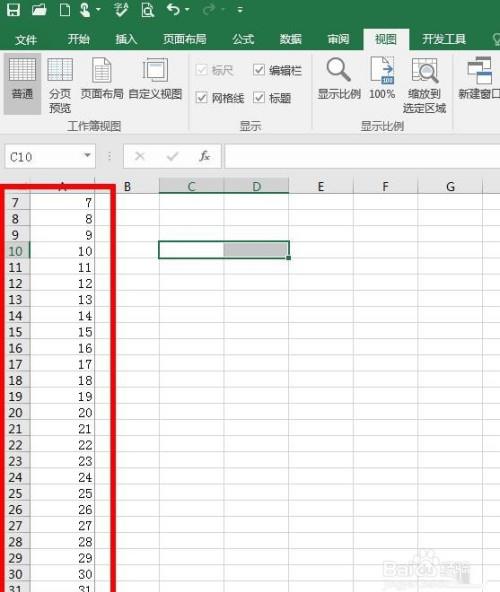
Task: Open the 显示比例 zoom dialog
Action: (x=339, y=79)
